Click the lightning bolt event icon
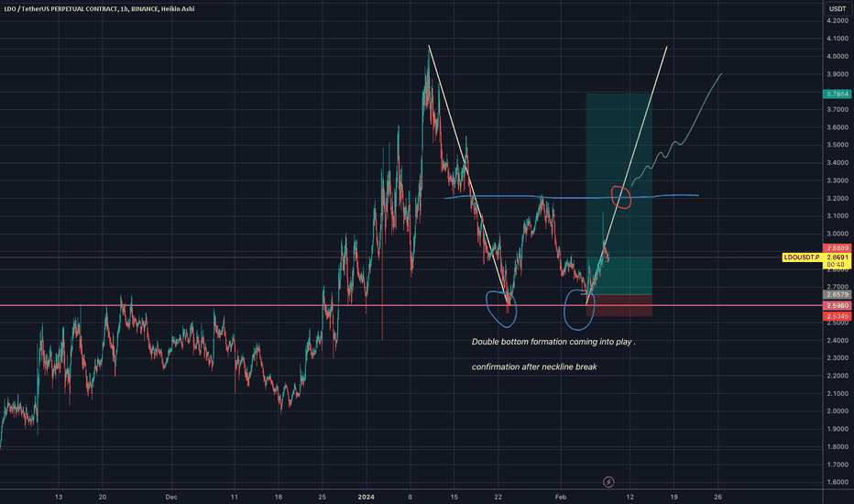Screen dimensions: 854x504 point(608,482)
